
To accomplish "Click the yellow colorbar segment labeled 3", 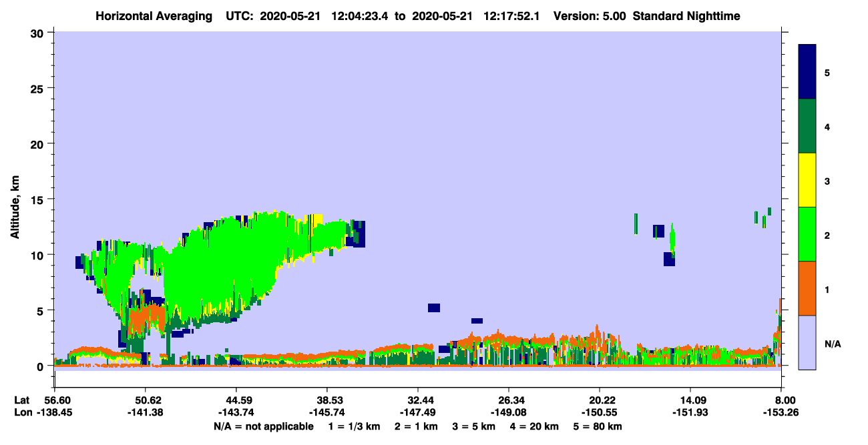I will pos(807,180).
